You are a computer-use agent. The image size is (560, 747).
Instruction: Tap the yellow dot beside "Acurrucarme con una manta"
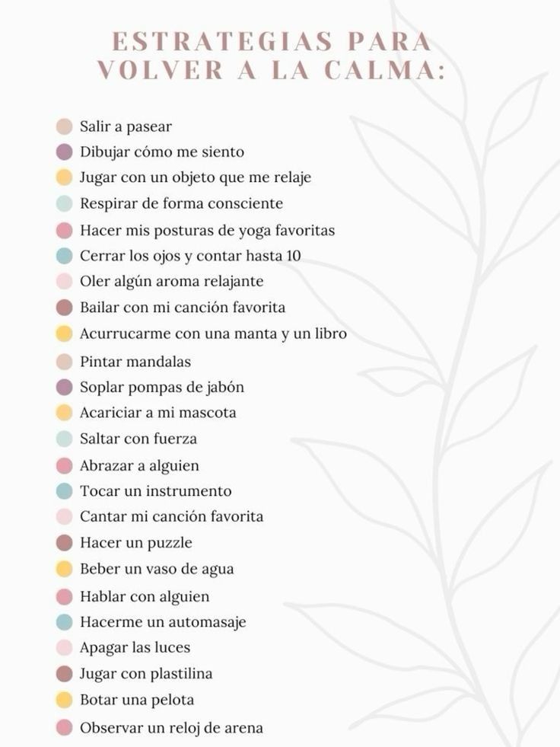[65, 334]
